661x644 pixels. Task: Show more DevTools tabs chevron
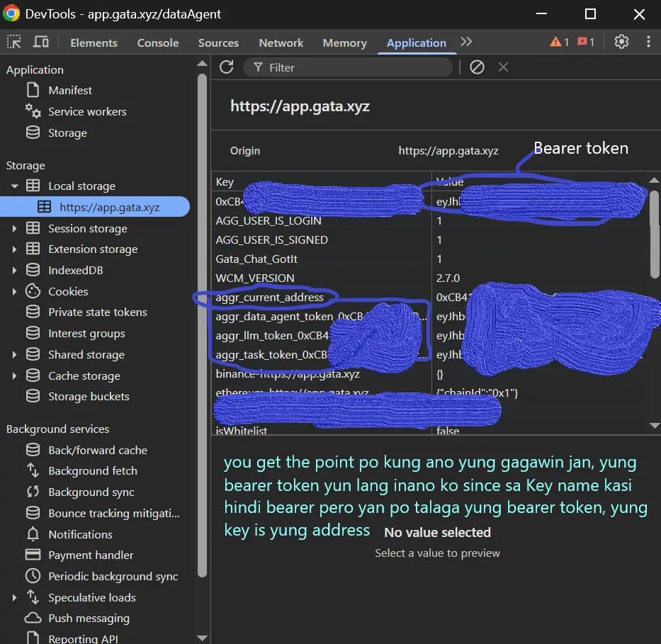466,42
